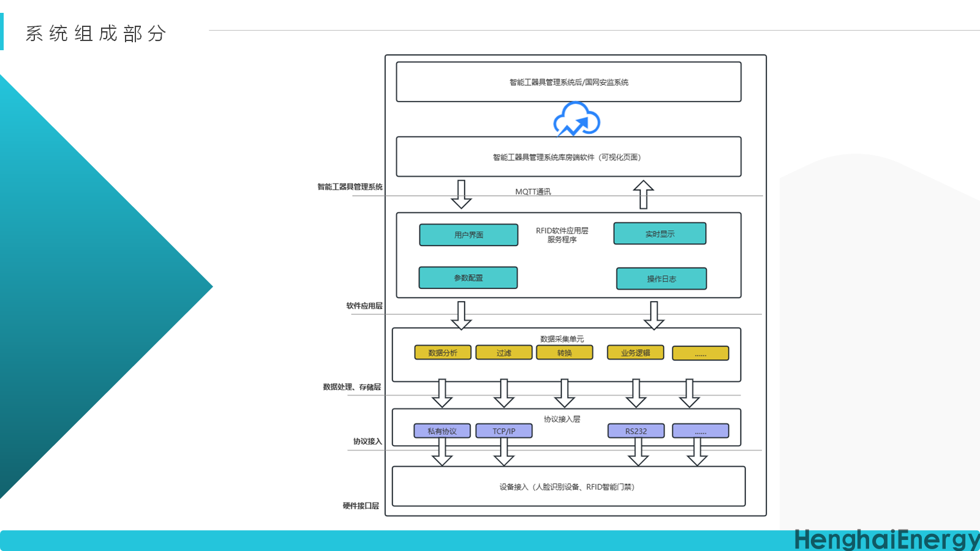The width and height of the screenshot is (980, 551).
Task: Click the upward arrow beside MQTT通讯
Action: pyautogui.click(x=643, y=194)
